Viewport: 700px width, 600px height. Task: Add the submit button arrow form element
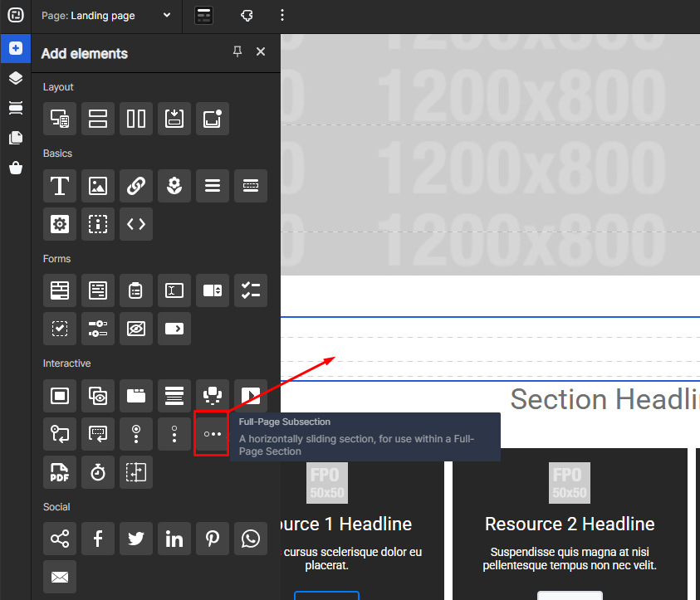click(x=174, y=329)
